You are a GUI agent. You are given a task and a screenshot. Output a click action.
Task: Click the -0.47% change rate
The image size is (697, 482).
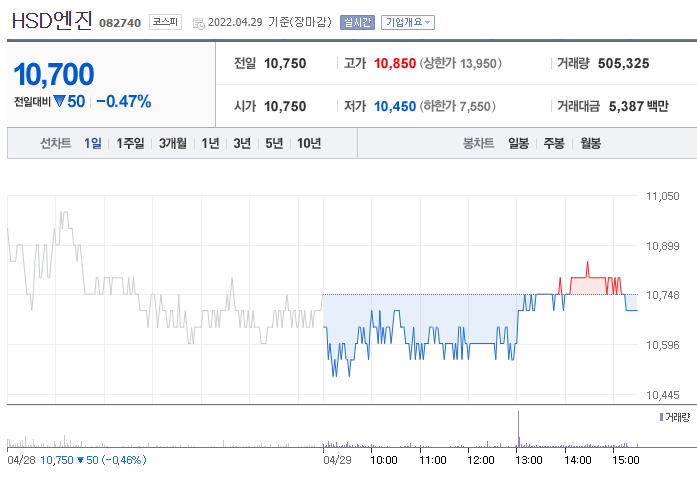click(x=124, y=101)
